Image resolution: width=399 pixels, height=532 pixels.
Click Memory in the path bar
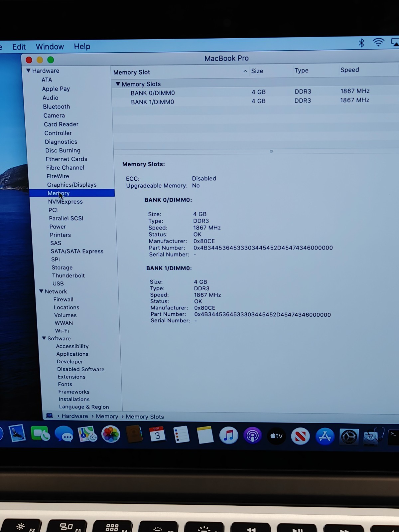[x=107, y=416]
